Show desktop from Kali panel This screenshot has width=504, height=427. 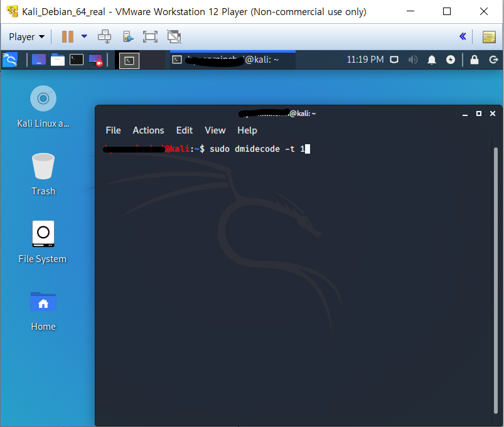[x=38, y=60]
